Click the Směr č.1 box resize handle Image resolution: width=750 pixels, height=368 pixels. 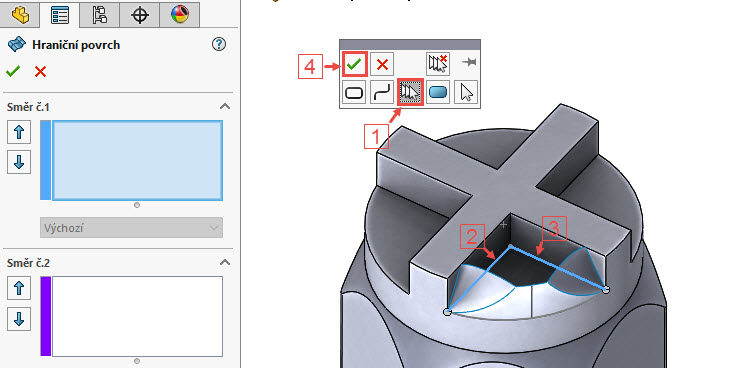pos(137,205)
